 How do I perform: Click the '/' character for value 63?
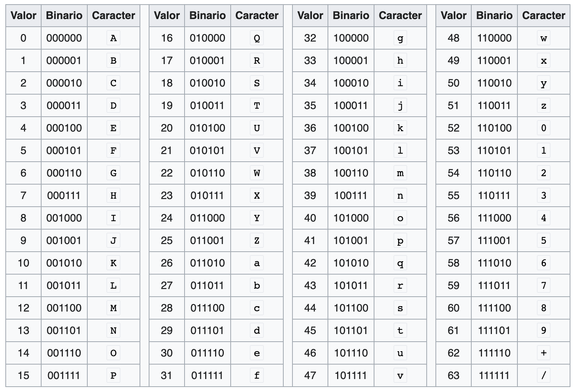(x=543, y=376)
